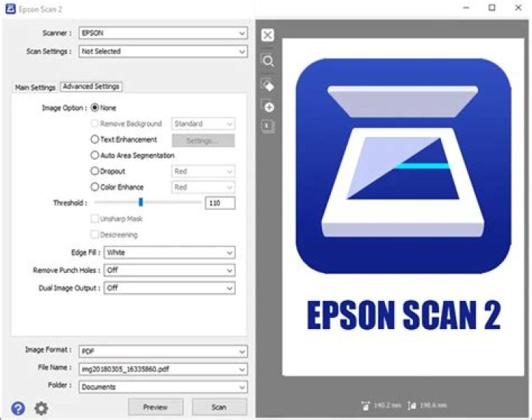
Task: Expand the Edge Fill dropdown
Action: pos(169,253)
